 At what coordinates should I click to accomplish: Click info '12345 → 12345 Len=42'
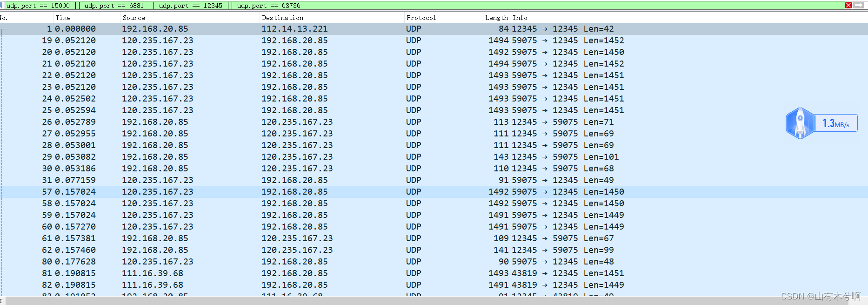pos(563,29)
